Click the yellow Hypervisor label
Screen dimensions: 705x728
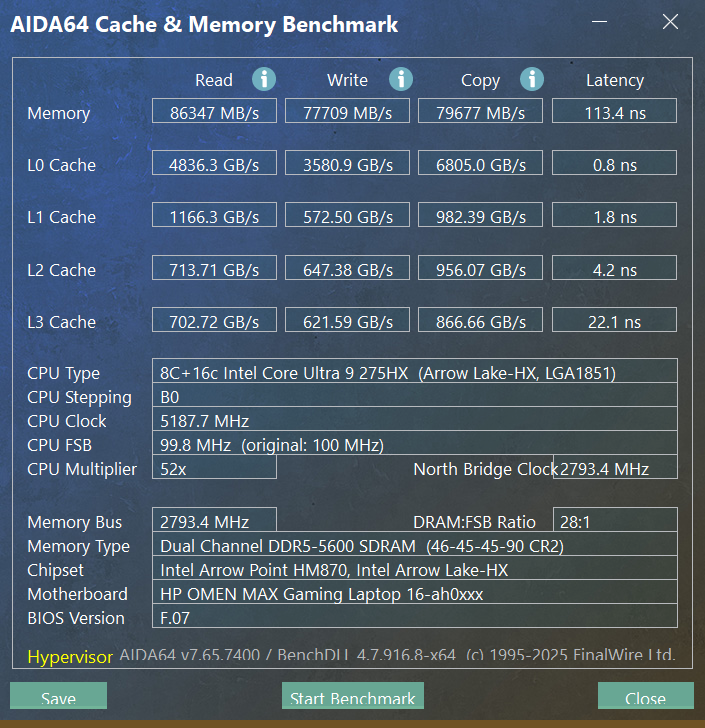[69, 657]
